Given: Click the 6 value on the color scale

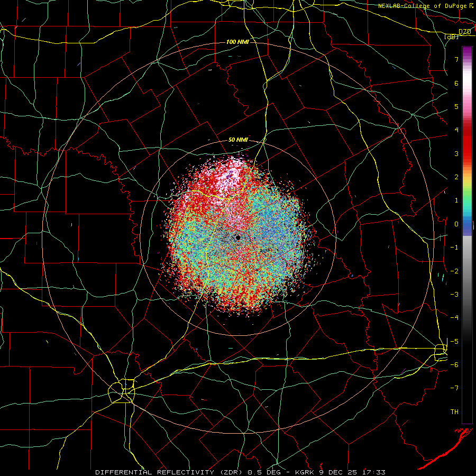Looking at the screenshot, I should click(456, 83).
